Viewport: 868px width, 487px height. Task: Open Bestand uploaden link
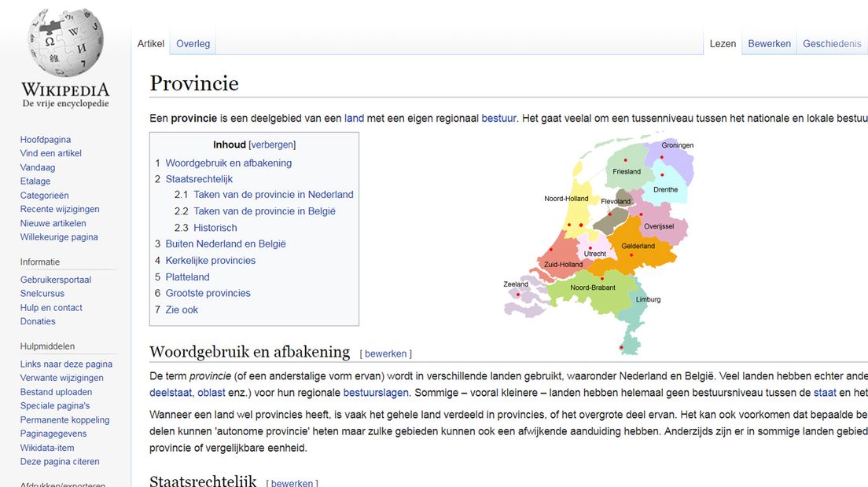pyautogui.click(x=56, y=392)
